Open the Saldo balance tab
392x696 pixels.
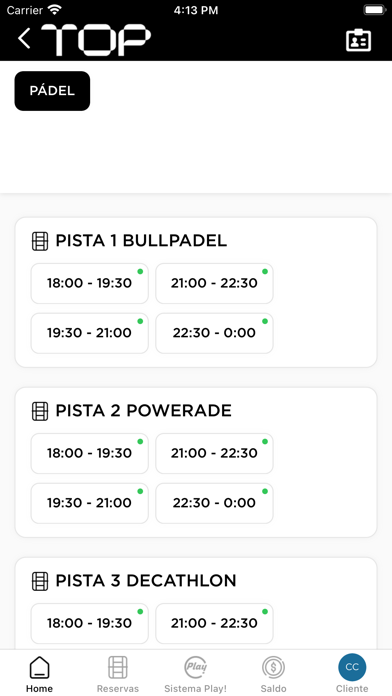(273, 675)
